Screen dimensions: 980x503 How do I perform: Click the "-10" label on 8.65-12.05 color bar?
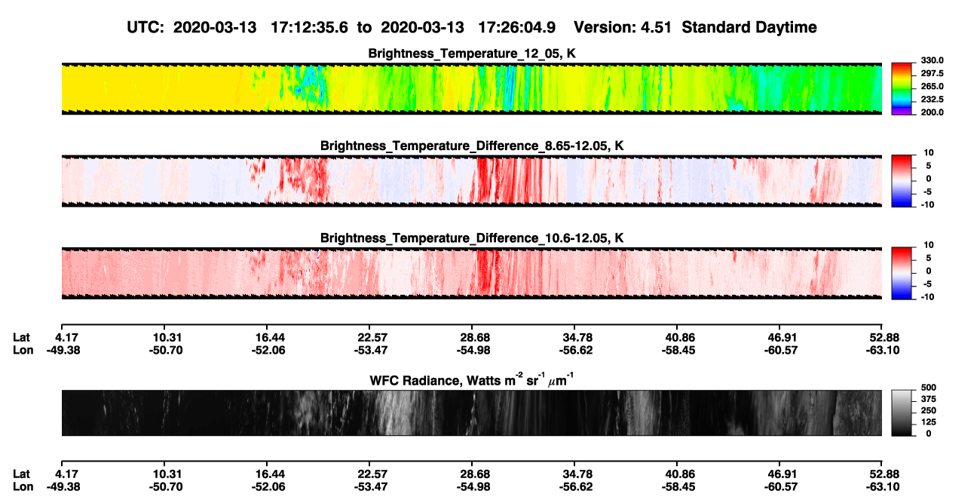click(x=926, y=204)
